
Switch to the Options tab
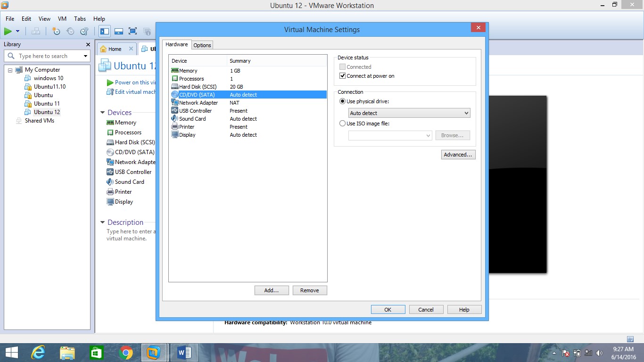[202, 45]
